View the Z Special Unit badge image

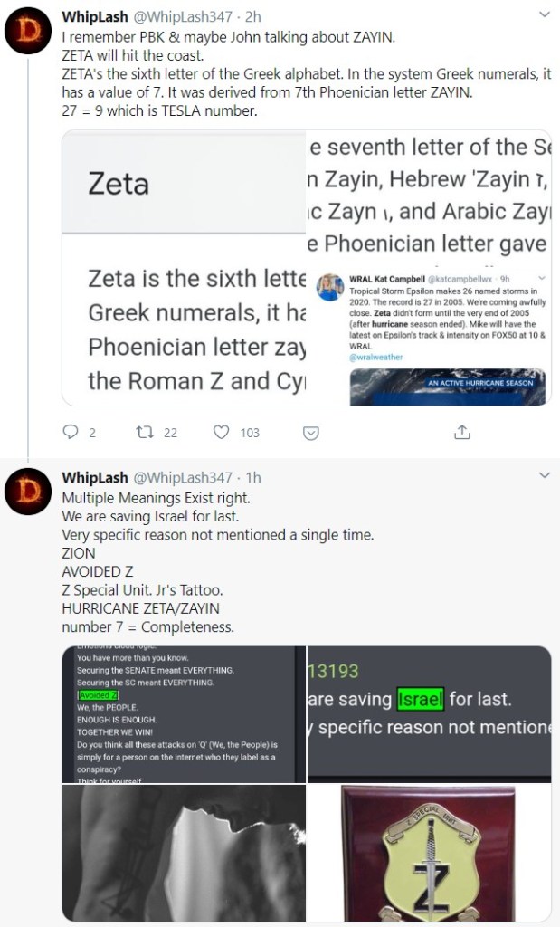(429, 853)
